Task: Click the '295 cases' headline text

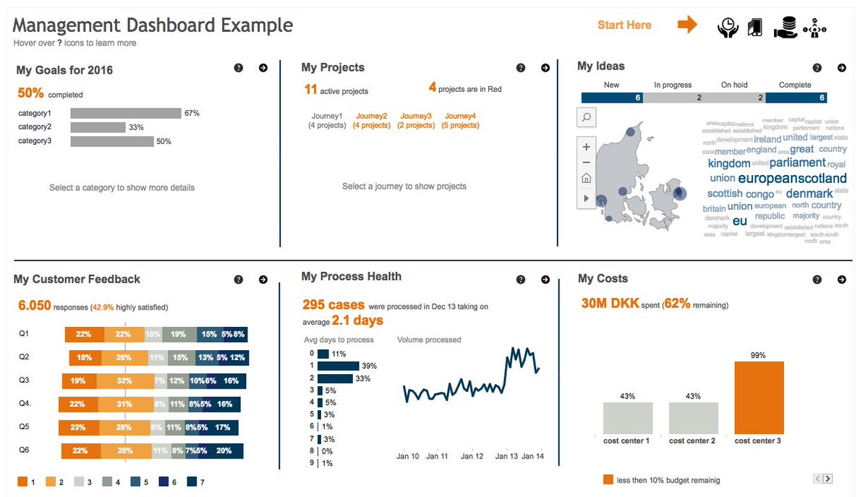Action: click(x=333, y=305)
